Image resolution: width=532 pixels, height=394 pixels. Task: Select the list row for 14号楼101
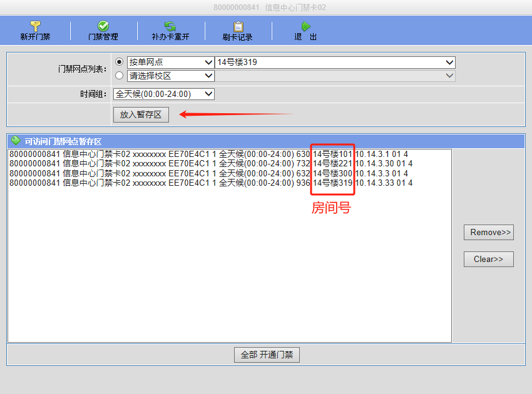click(x=230, y=154)
